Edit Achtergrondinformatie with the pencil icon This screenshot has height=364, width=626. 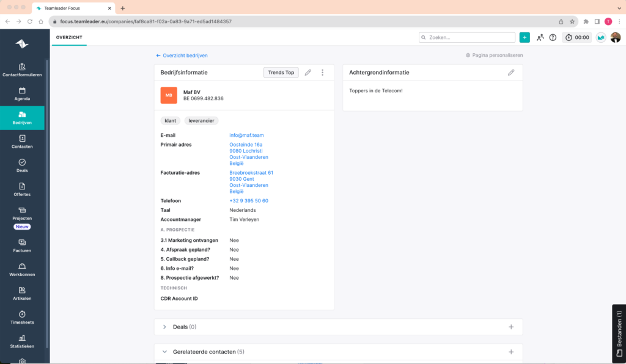coord(511,73)
